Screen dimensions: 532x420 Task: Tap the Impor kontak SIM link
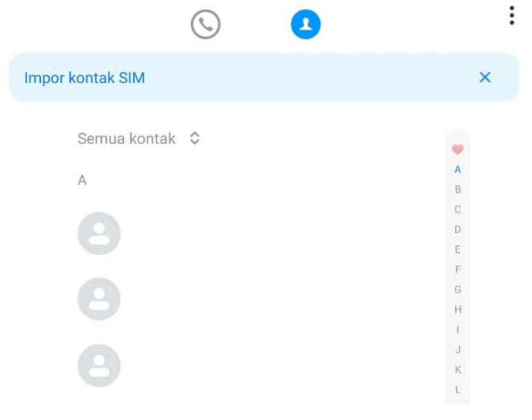click(85, 78)
